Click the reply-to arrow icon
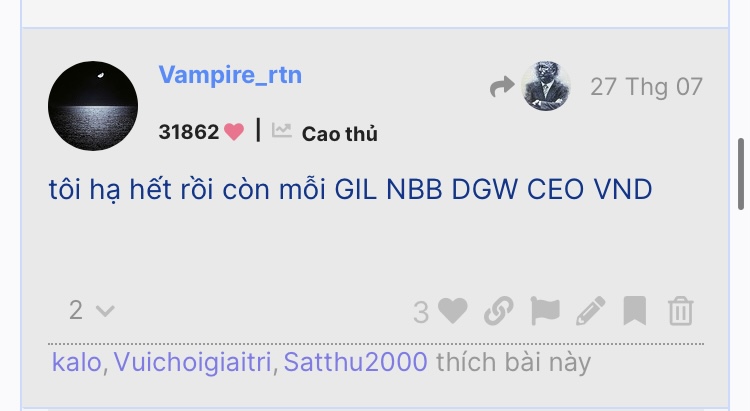 click(502, 87)
